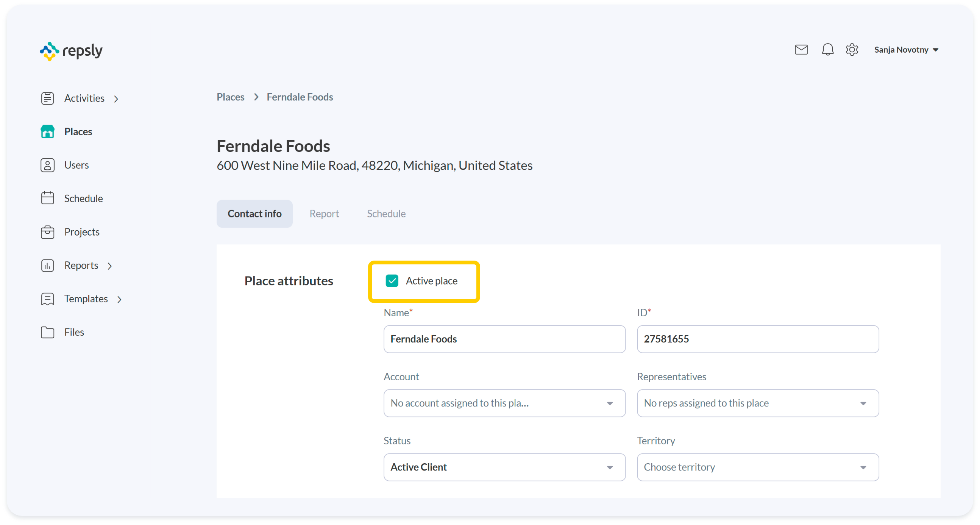Switch to the Report tab

(x=324, y=214)
